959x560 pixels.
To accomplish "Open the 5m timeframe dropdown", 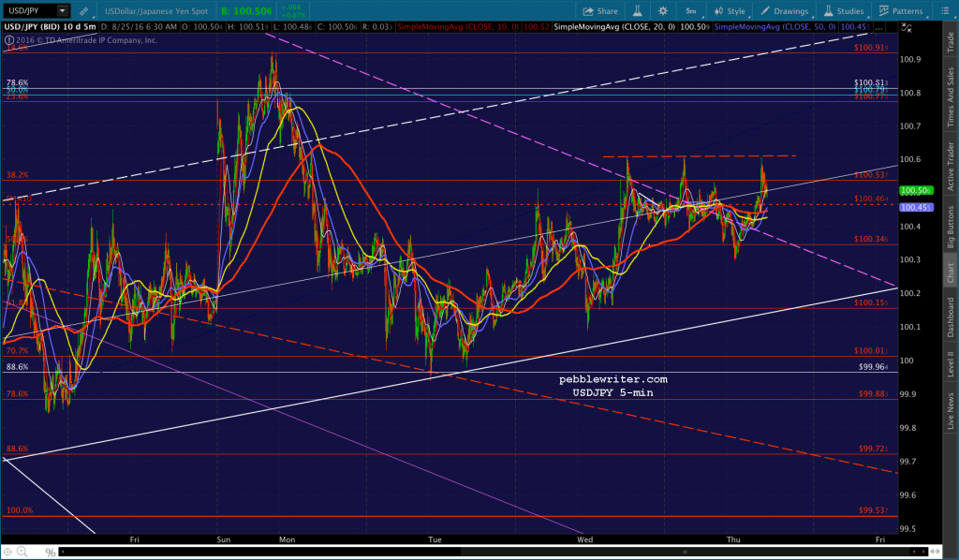I will pos(692,11).
